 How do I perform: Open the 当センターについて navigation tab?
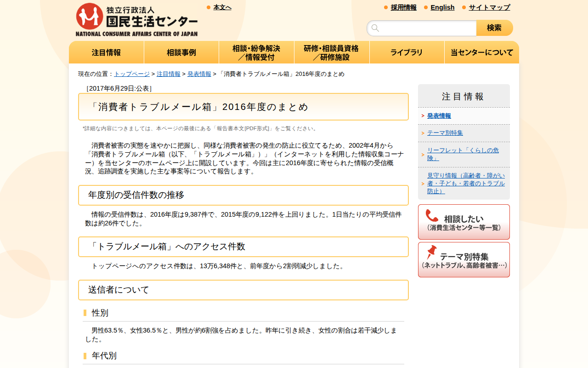pyautogui.click(x=482, y=52)
